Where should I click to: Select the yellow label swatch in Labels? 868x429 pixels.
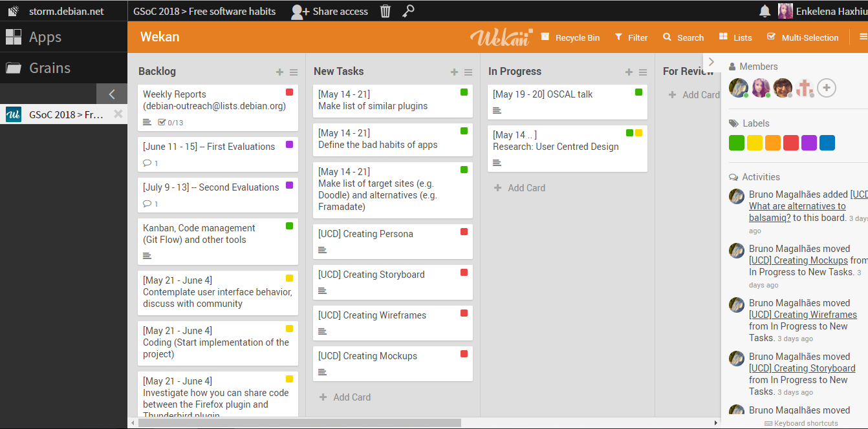755,143
